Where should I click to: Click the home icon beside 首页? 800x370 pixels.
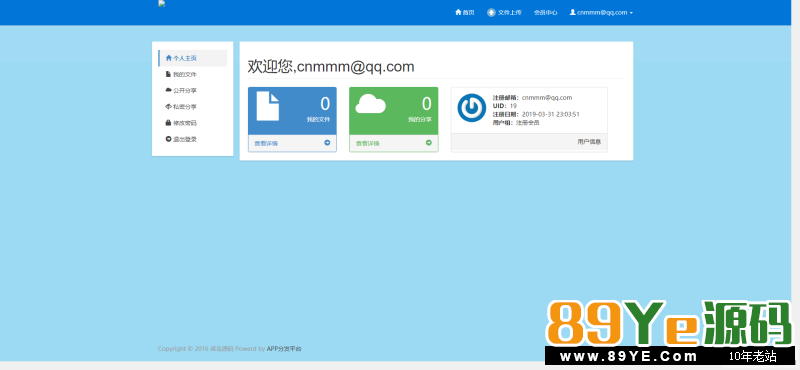(458, 12)
